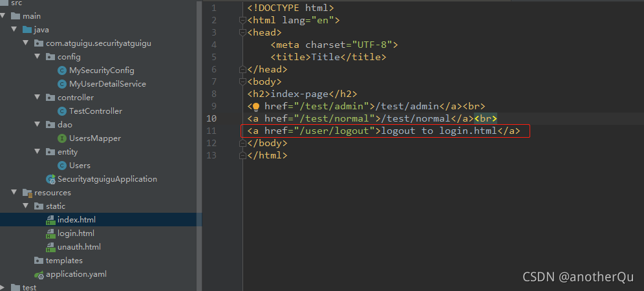Click the entity package icon

pyautogui.click(x=50, y=152)
